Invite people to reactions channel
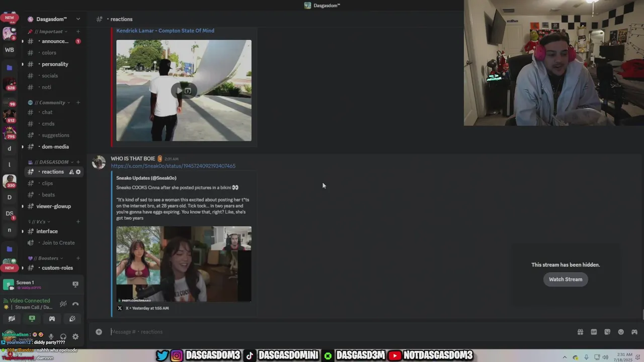This screenshot has height=362, width=644. coord(71,172)
